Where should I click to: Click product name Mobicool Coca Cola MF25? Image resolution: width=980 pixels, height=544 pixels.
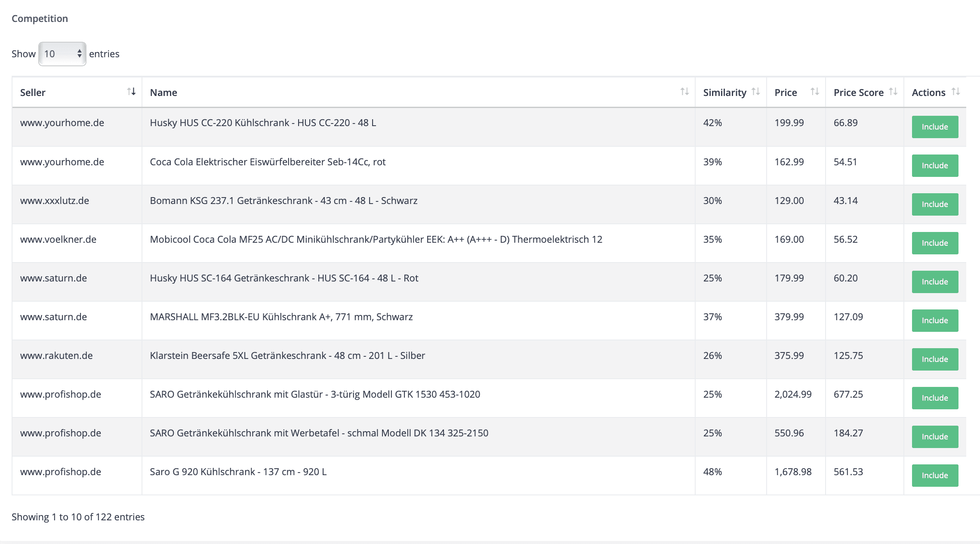376,239
